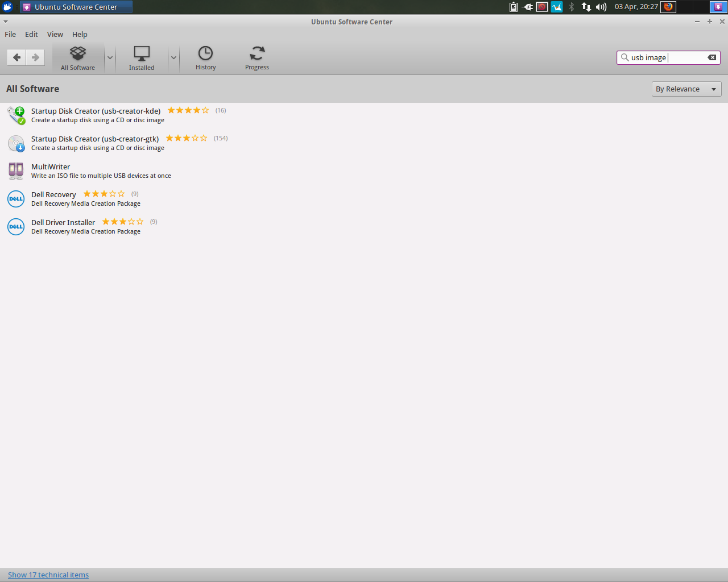Go back using the left arrow button
Screen dimensions: 728x582
16,57
